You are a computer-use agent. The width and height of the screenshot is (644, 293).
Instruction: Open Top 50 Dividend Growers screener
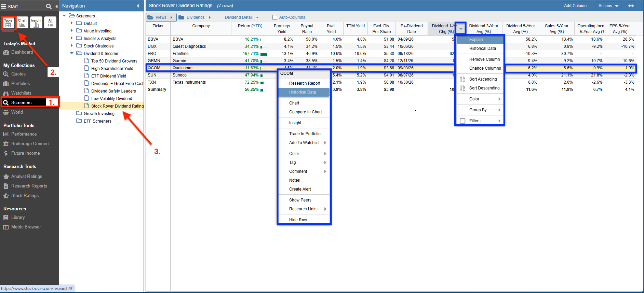tap(114, 61)
